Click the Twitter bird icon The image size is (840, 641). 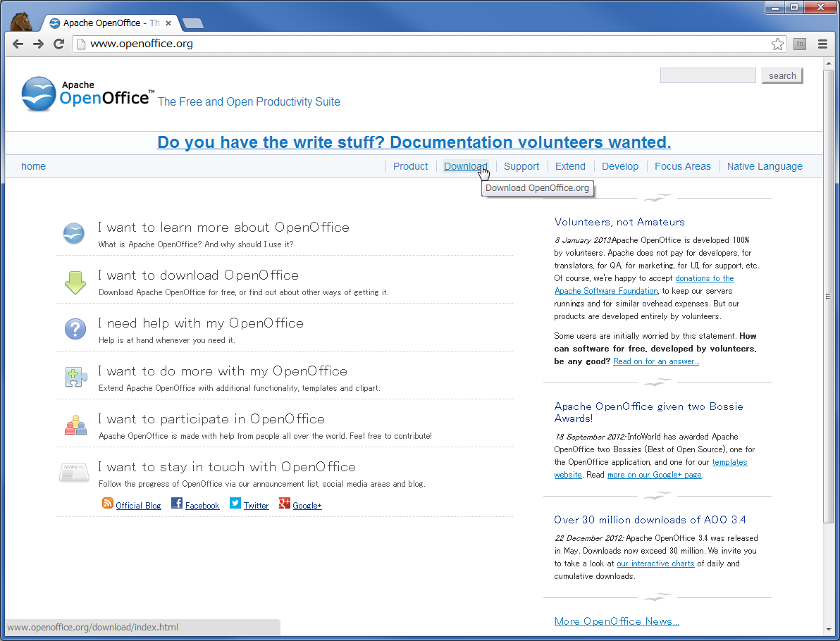coord(235,504)
